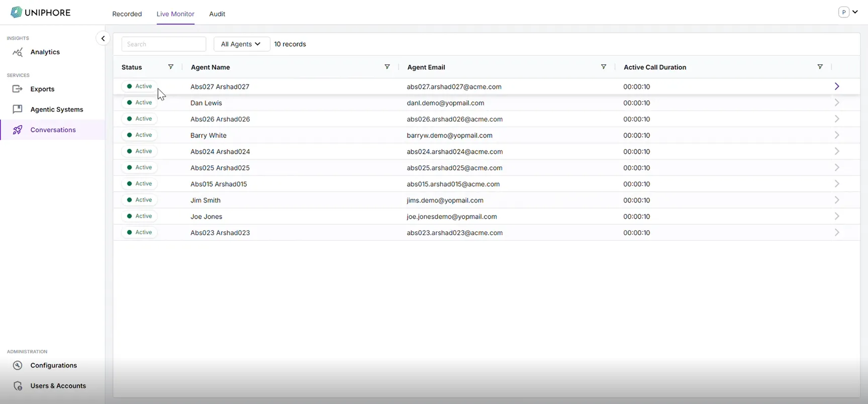Screen dimensions: 868x404
Task: Open the Status column filter icon
Action: pos(170,67)
